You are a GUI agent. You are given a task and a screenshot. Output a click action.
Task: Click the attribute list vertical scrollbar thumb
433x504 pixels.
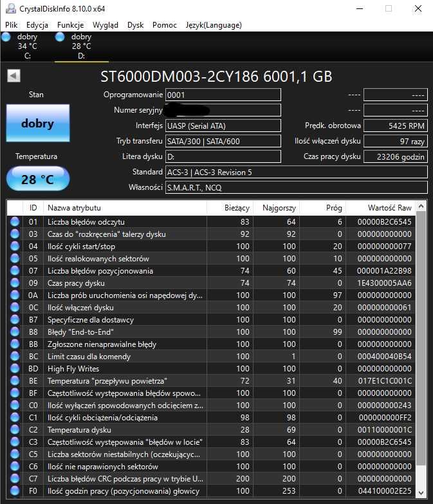[421, 337]
